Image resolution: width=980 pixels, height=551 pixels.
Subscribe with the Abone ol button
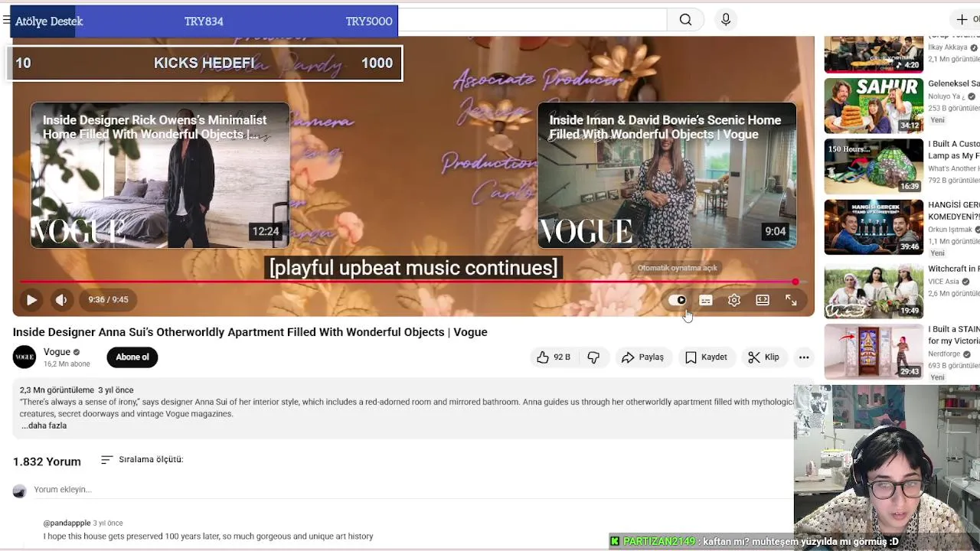132,357
